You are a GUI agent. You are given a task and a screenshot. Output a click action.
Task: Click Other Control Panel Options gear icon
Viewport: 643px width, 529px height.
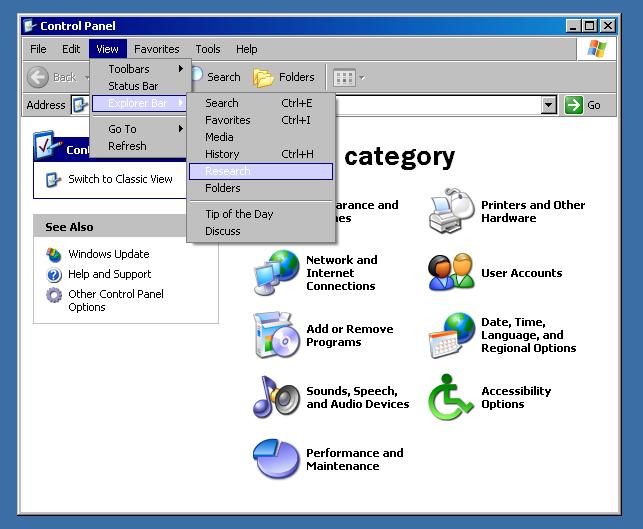(54, 294)
